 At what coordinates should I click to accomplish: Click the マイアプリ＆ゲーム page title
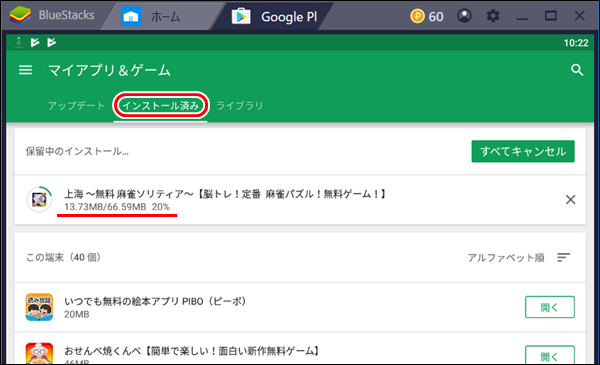tap(109, 70)
